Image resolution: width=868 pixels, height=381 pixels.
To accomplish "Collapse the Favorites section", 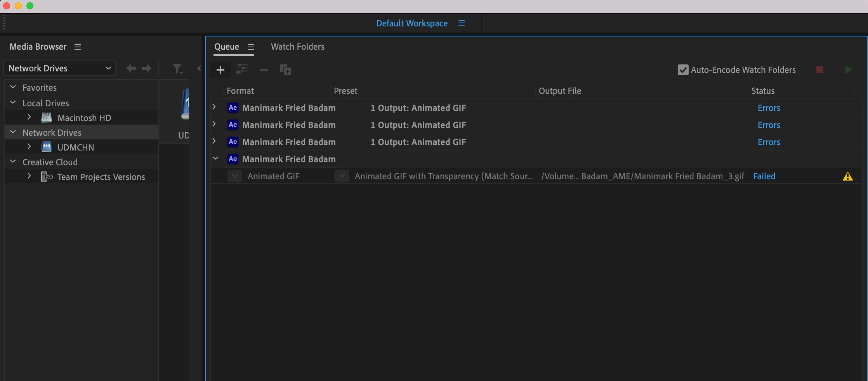I will (x=13, y=87).
